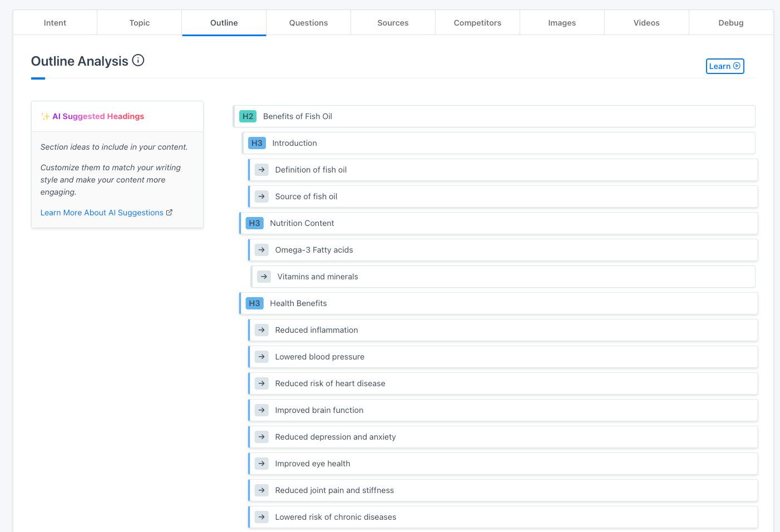Click the arrow icon next to Omega-3 Fatty acids
780x532 pixels.
click(261, 250)
